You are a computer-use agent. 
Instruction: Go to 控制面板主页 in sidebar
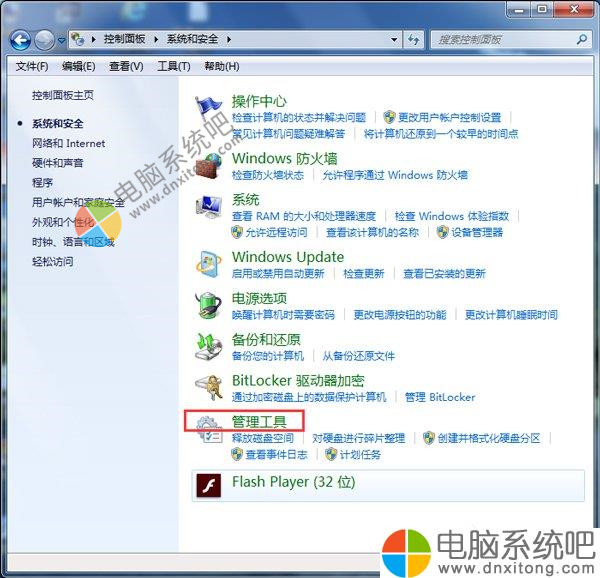click(62, 95)
